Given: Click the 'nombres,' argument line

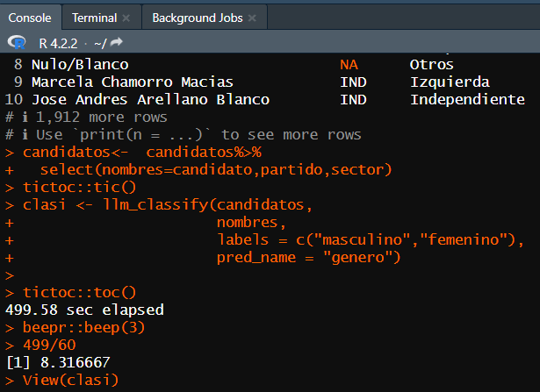Looking at the screenshot, I should 251,222.
